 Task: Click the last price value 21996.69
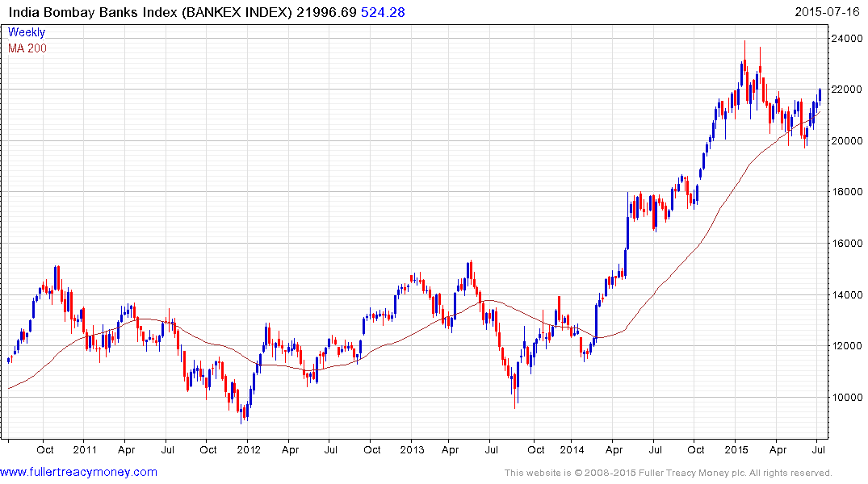tap(326, 12)
